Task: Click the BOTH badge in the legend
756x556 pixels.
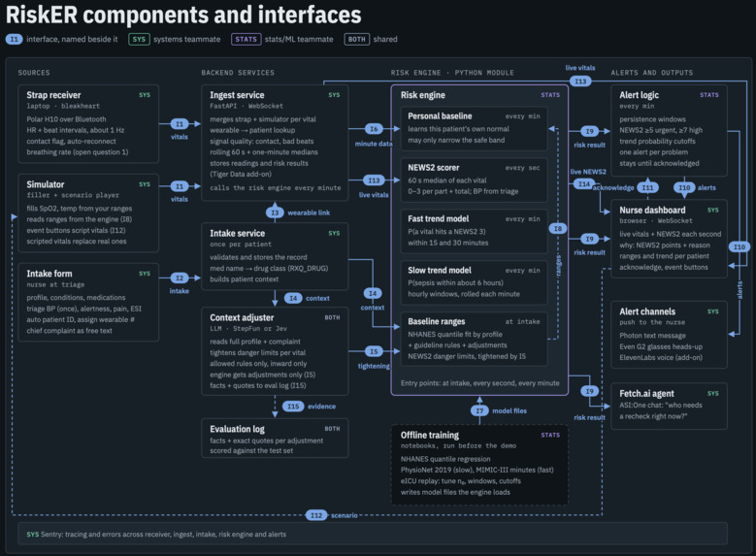Action: pyautogui.click(x=357, y=39)
